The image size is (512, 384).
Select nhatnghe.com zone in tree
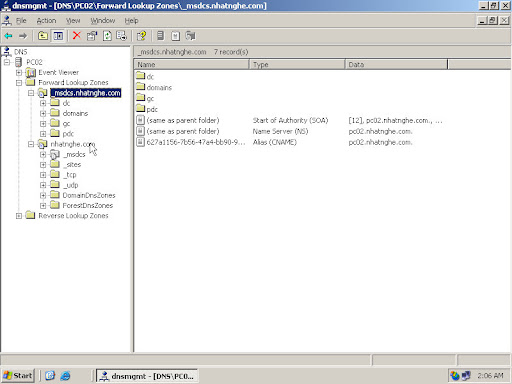(73, 144)
